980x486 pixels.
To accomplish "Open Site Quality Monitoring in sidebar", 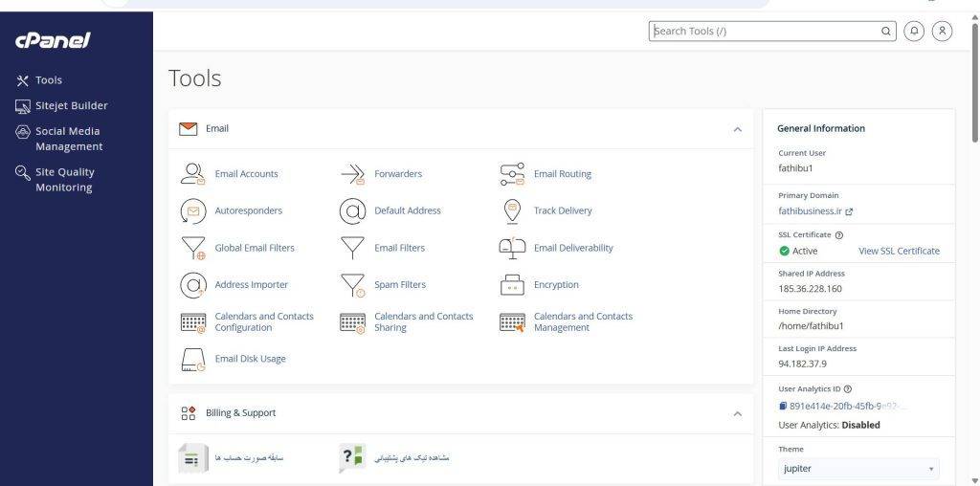I will pyautogui.click(x=55, y=180).
